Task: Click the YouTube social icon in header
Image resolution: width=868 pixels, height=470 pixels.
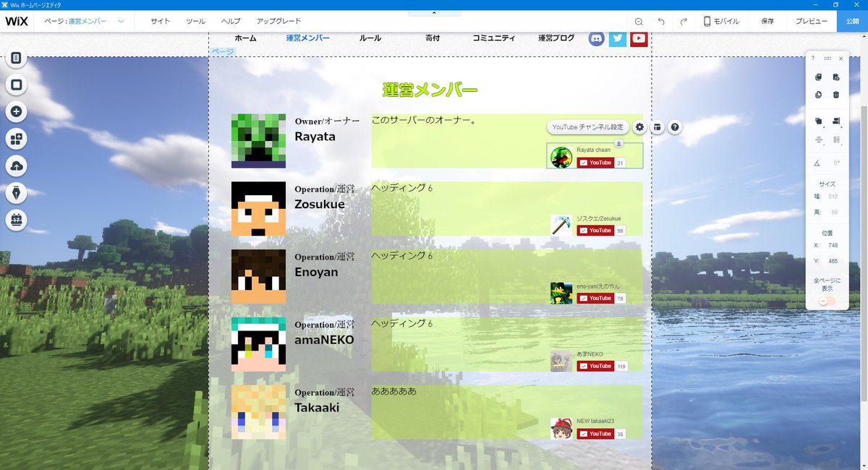Action: click(639, 38)
